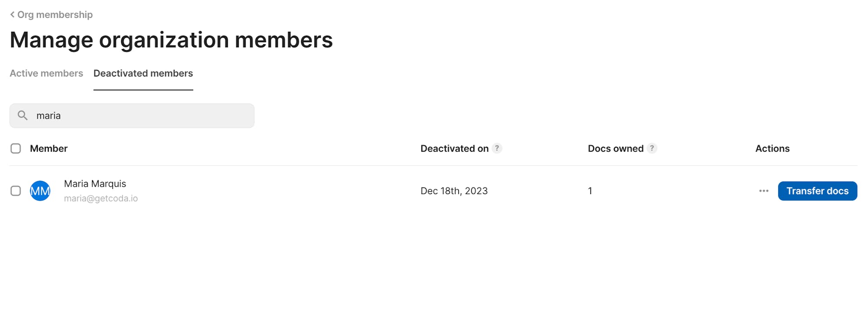Screen dimensions: 868x333
Task: Click the Docs owned column header
Action: [615, 148]
